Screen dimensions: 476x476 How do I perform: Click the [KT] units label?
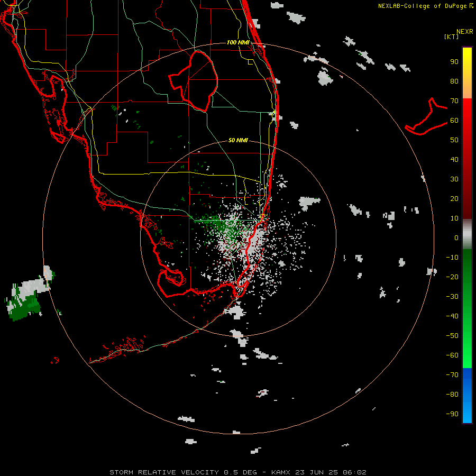pyautogui.click(x=451, y=36)
